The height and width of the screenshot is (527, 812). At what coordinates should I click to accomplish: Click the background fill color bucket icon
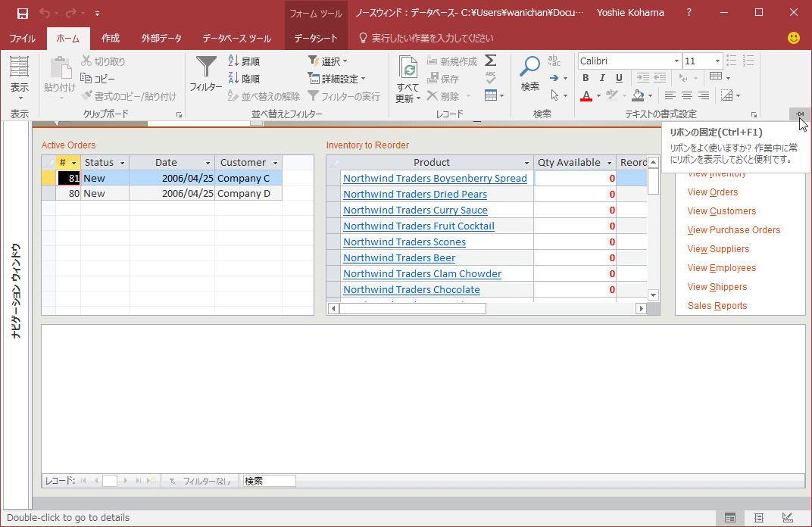[639, 95]
